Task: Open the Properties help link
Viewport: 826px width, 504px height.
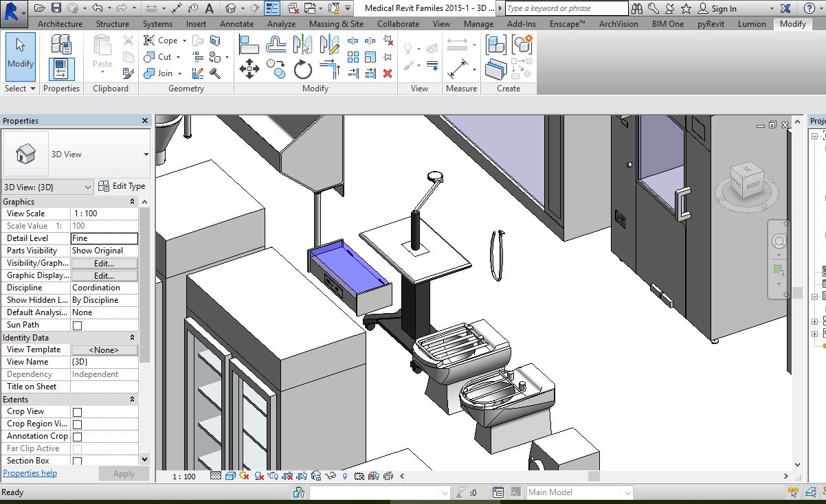Action: 30,473
